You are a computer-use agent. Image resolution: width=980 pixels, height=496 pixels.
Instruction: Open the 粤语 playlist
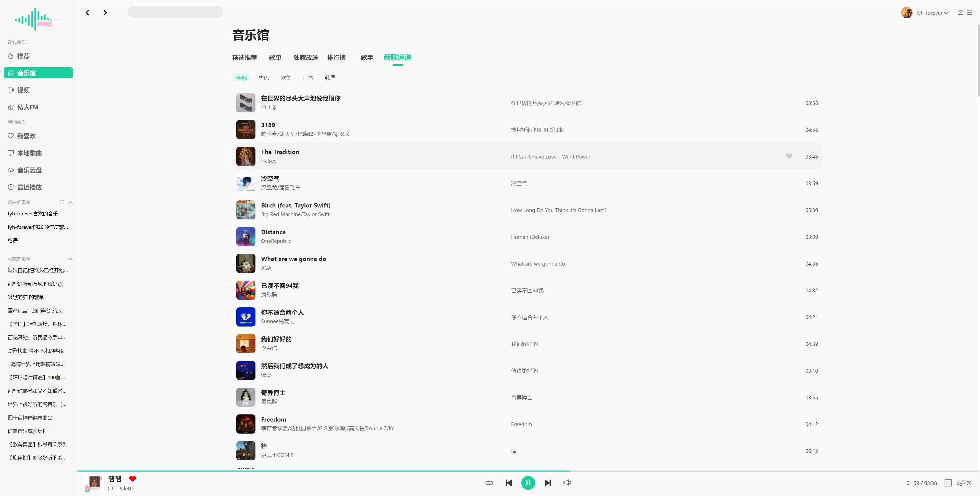point(13,240)
